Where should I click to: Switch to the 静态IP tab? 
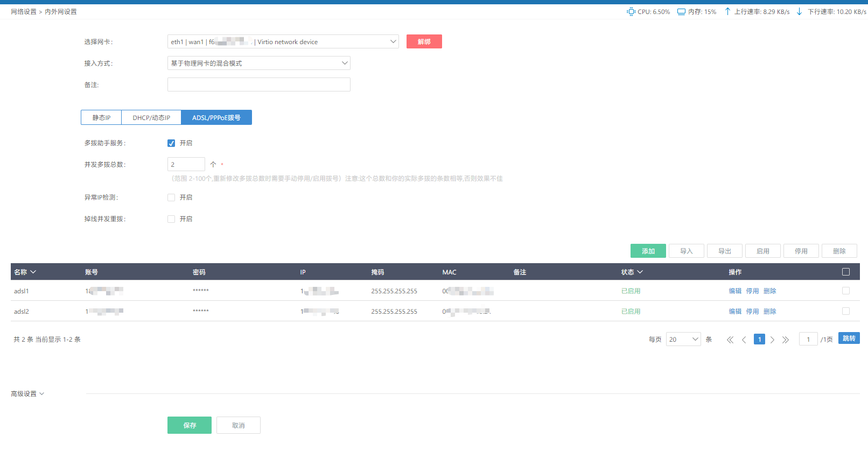click(x=101, y=118)
